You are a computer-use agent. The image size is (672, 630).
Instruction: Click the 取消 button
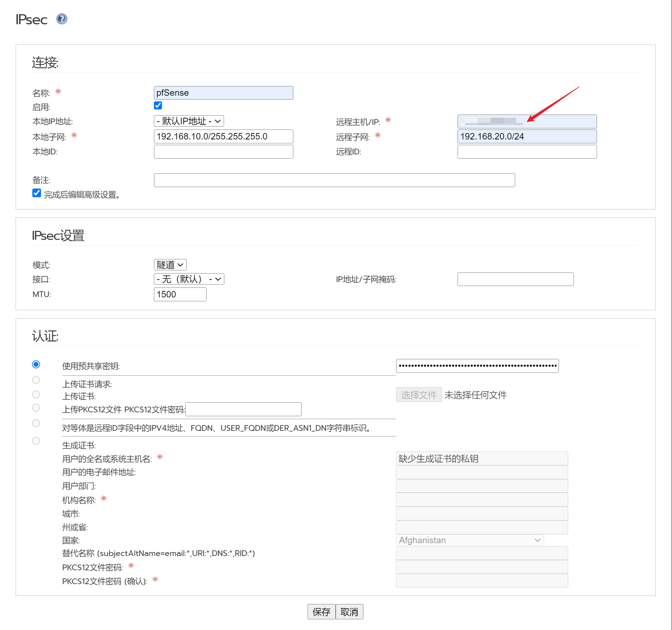coord(349,612)
